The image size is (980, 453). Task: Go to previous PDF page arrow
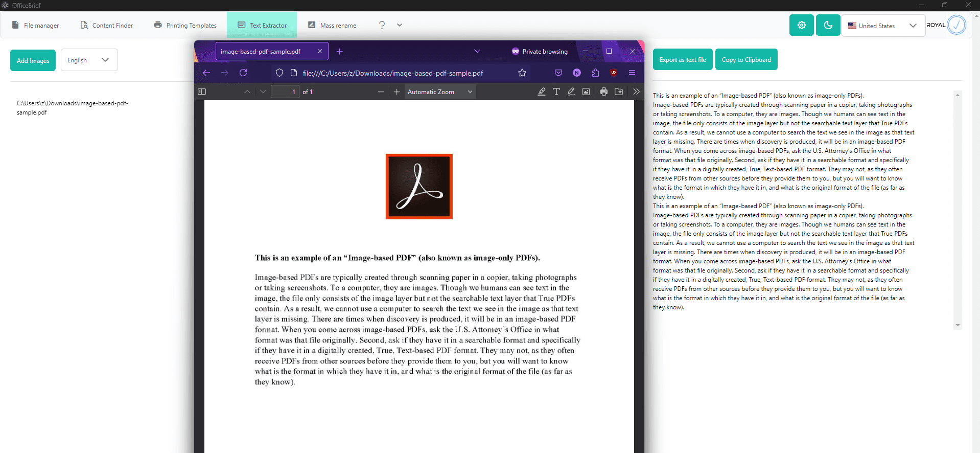coord(247,92)
